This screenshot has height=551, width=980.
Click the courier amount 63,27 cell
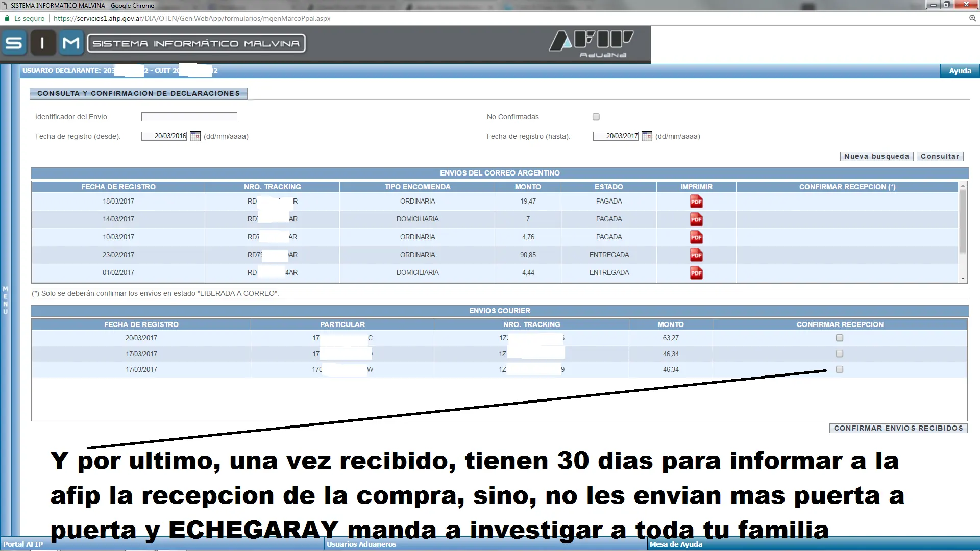coord(671,338)
